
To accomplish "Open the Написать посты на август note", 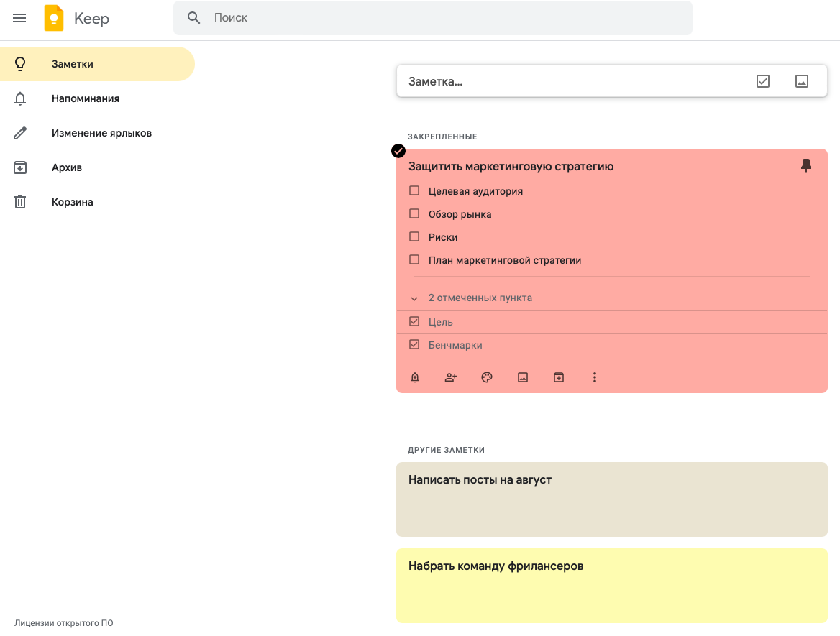I will 612,499.
